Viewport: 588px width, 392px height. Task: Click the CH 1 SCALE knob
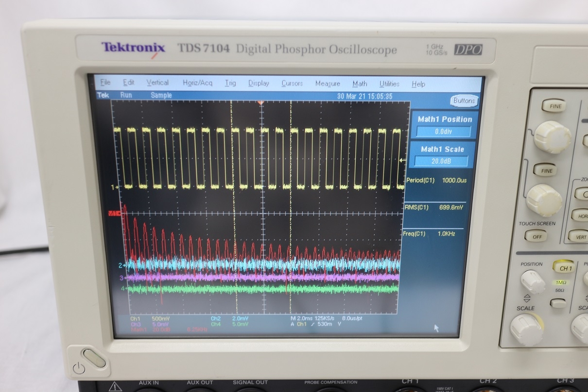[x=526, y=330]
